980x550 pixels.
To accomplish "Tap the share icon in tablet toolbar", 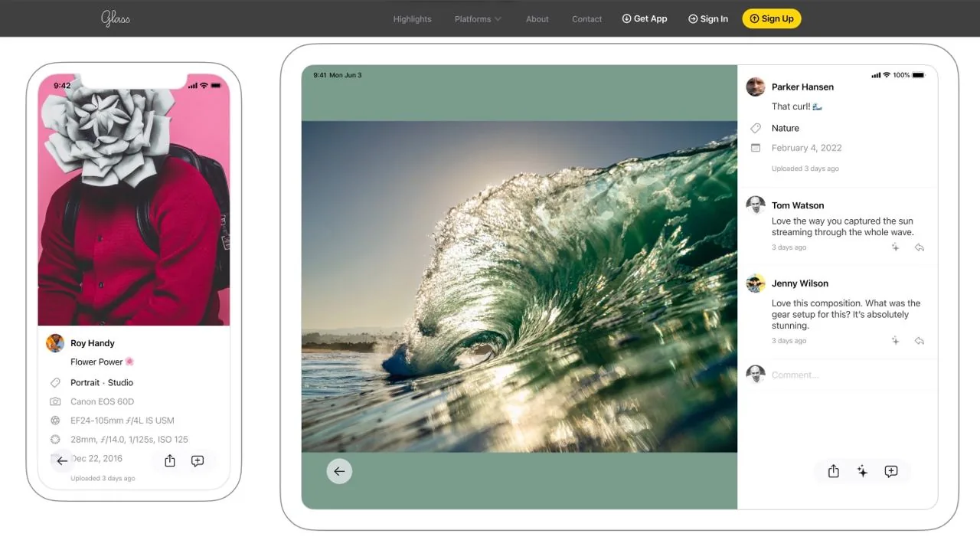I will coord(834,472).
